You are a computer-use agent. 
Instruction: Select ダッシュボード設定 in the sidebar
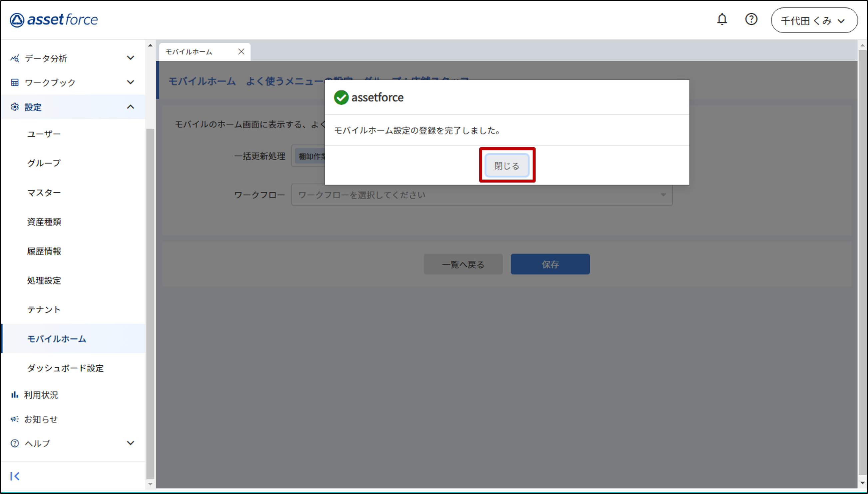[x=66, y=368]
